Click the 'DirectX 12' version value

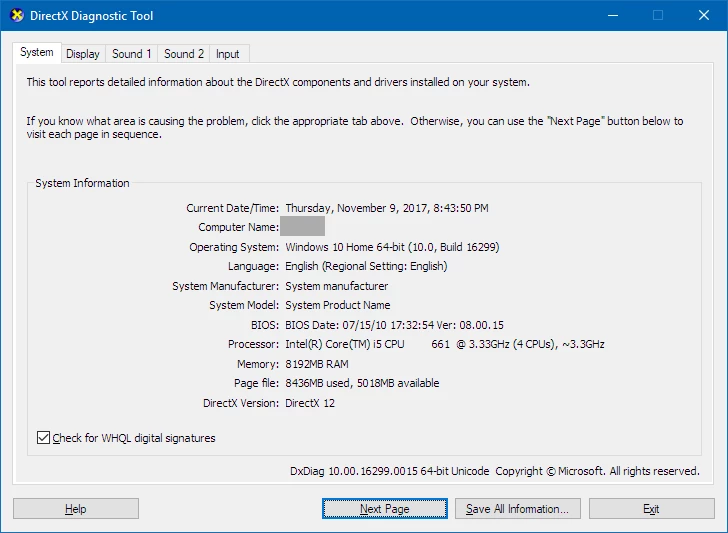coord(310,403)
